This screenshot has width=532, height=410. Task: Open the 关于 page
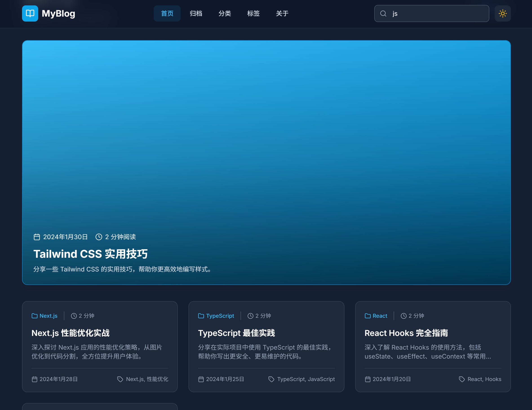coord(282,13)
